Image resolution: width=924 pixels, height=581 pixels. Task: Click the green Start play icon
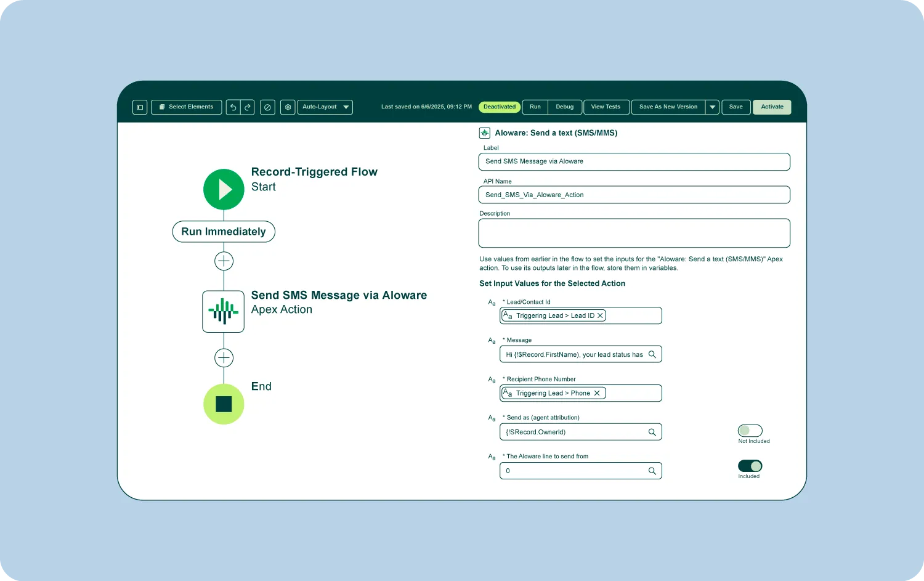(x=224, y=189)
